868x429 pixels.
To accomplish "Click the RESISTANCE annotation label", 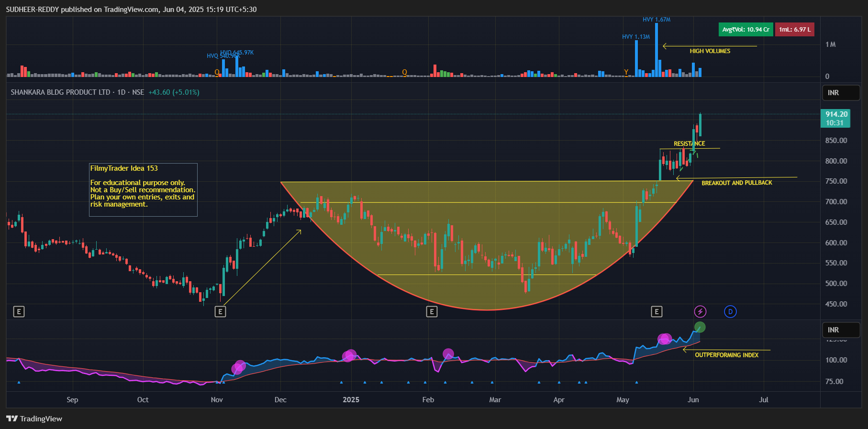I will tap(689, 143).
